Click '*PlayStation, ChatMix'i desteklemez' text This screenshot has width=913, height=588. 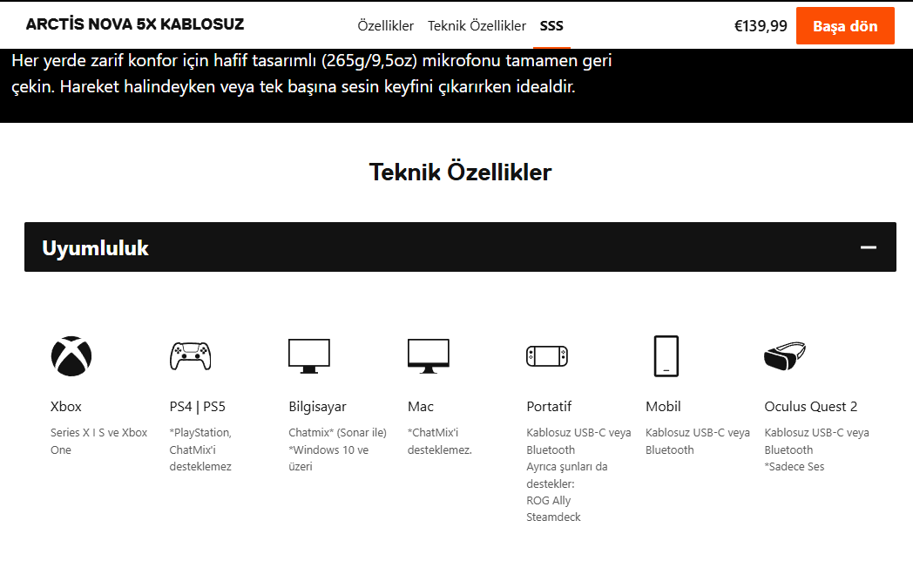point(200,449)
